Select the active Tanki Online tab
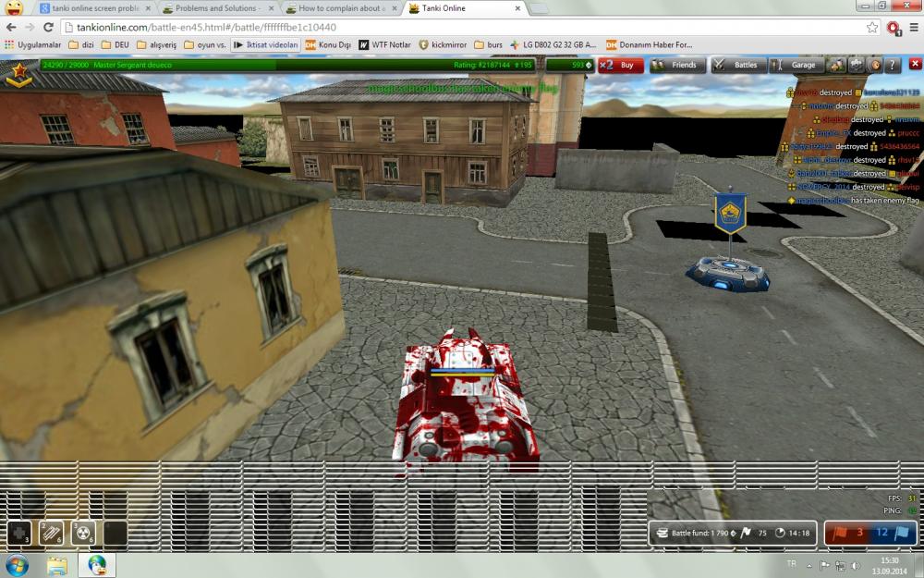 pyautogui.click(x=466, y=8)
